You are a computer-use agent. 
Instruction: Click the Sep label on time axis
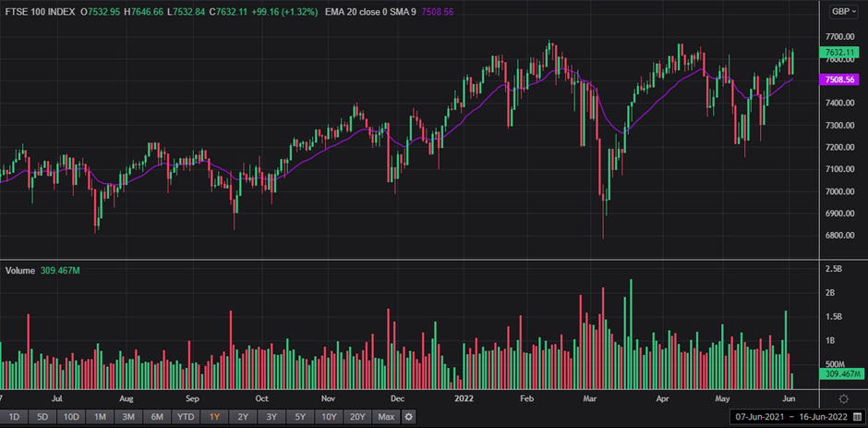click(x=192, y=398)
